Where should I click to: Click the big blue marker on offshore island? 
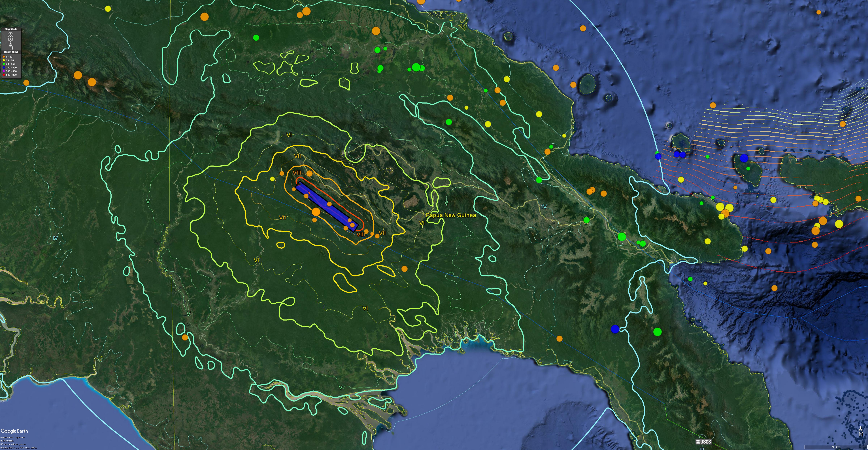744,158
